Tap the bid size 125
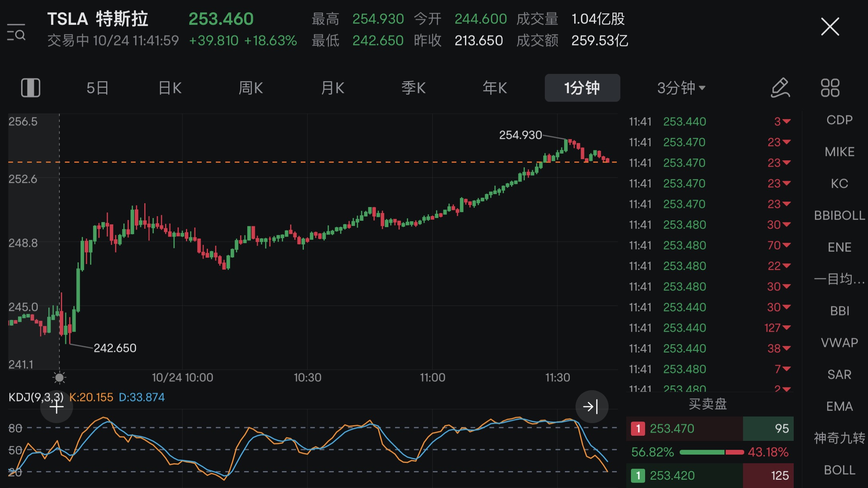The height and width of the screenshot is (488, 868). [x=780, y=475]
